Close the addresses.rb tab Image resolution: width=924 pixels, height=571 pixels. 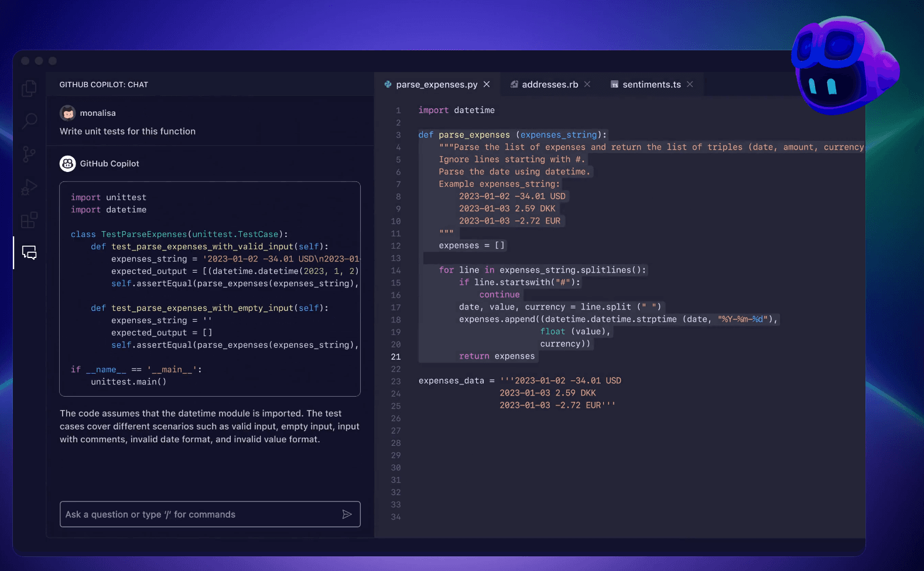pyautogui.click(x=587, y=84)
